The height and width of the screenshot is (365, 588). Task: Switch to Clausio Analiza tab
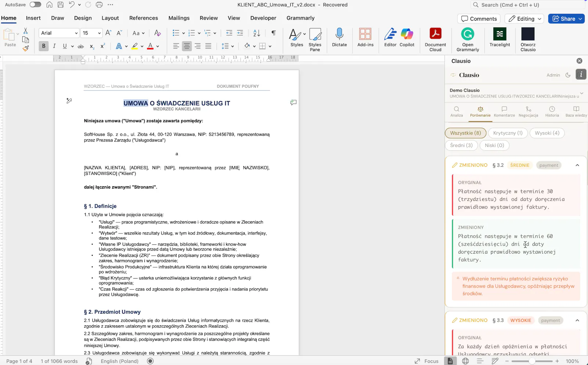coord(456,112)
